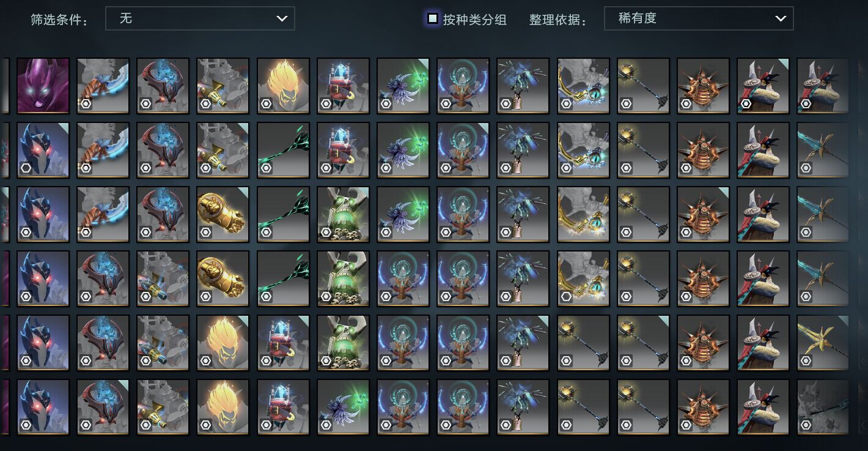Select the purple Spectre face item

43,86
